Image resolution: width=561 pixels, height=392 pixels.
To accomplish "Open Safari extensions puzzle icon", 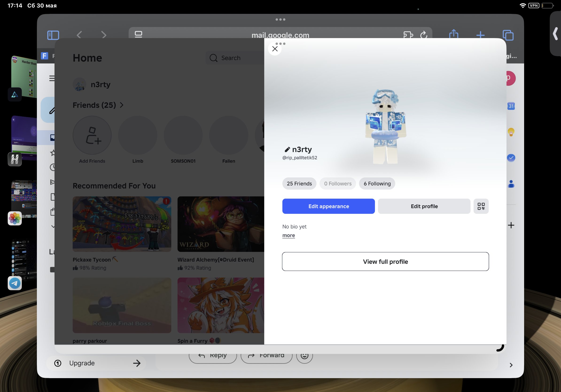I will coord(408,35).
